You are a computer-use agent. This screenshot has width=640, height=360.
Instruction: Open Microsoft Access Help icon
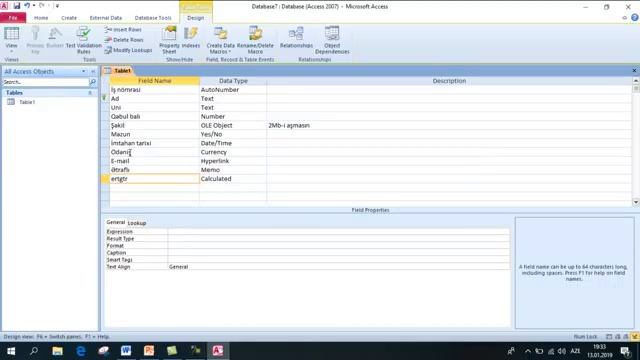coord(635,18)
